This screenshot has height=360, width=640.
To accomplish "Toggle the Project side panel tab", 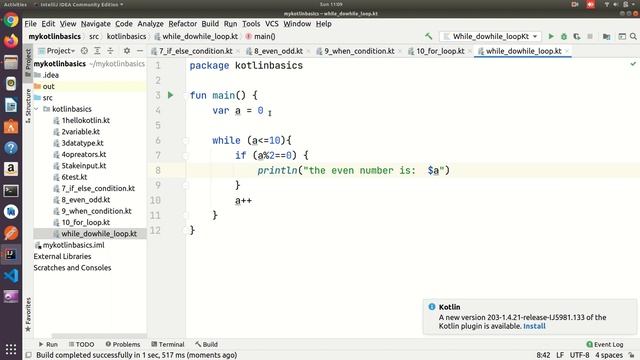I will [x=28, y=62].
